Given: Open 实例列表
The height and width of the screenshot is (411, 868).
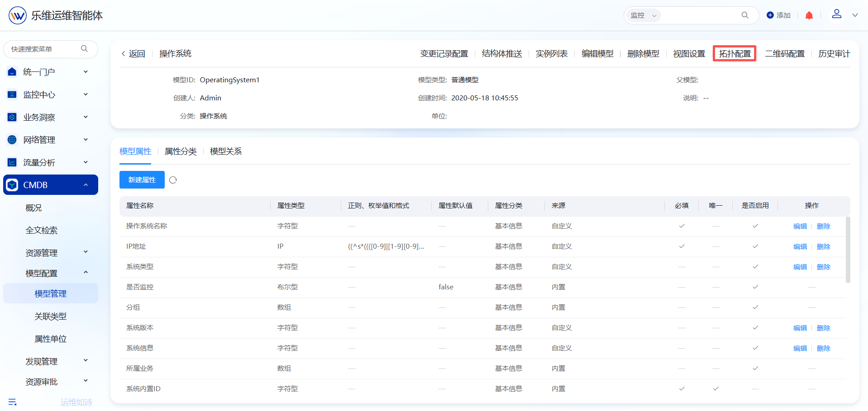Looking at the screenshot, I should (x=552, y=54).
